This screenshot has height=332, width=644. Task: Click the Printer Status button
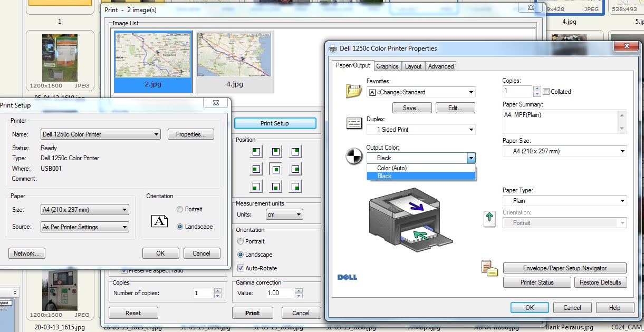(537, 282)
